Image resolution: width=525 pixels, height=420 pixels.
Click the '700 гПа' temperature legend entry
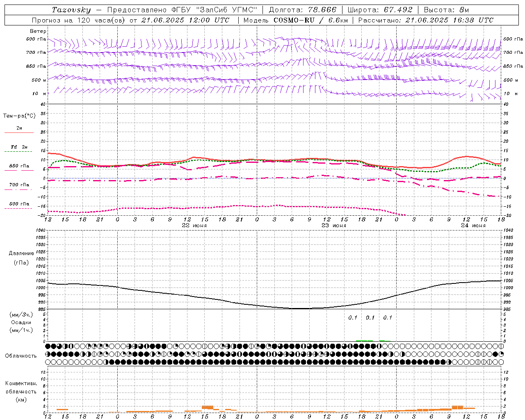coord(19,185)
